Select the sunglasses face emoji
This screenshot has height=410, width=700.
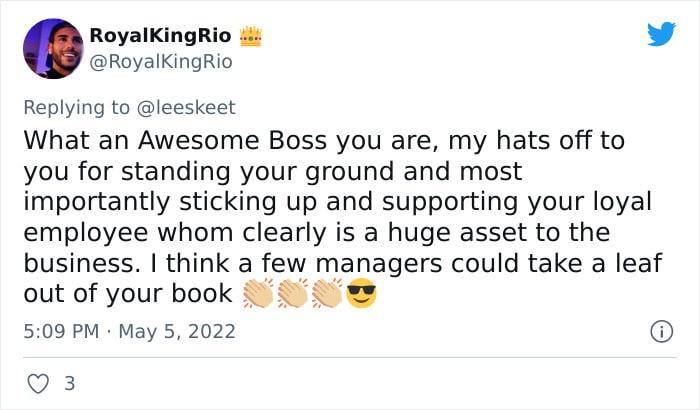361,293
